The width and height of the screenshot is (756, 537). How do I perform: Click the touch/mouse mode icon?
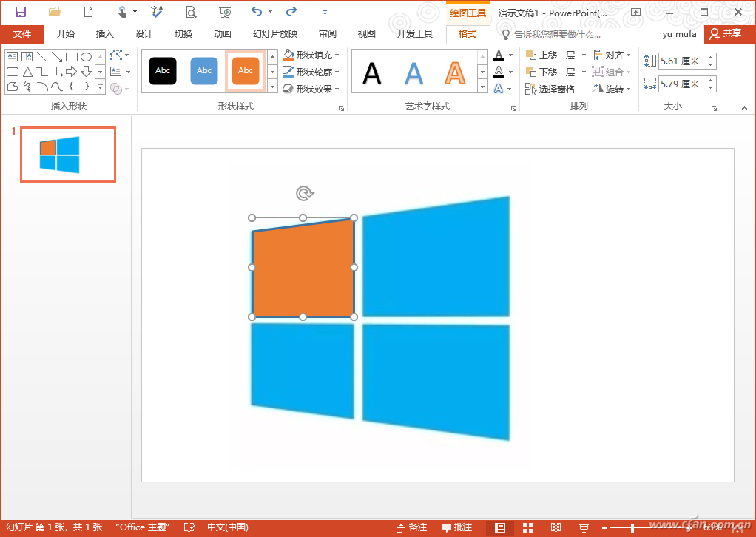click(123, 12)
